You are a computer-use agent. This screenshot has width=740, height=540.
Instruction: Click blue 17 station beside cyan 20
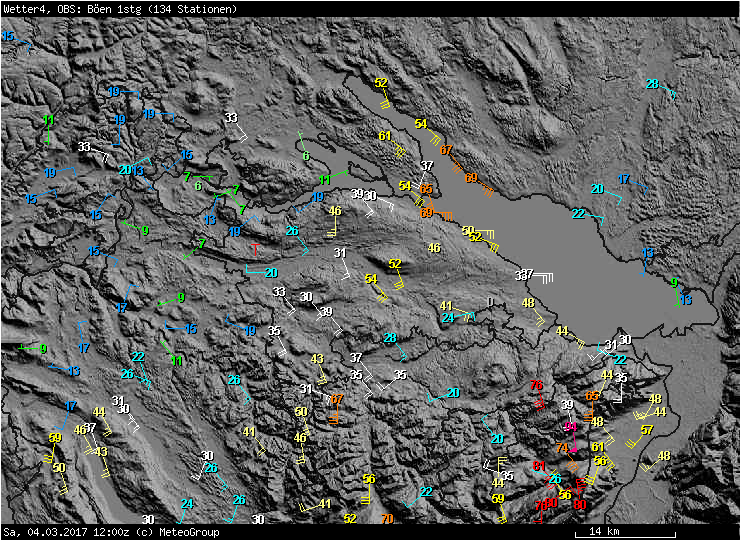point(624,180)
